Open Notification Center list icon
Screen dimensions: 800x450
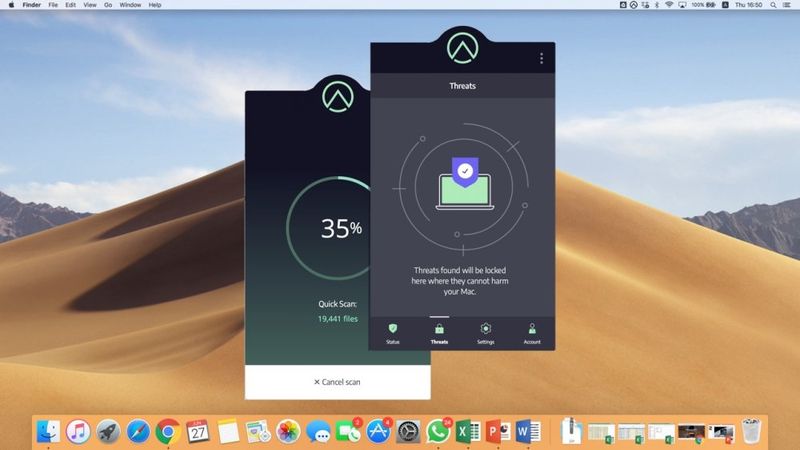[787, 5]
